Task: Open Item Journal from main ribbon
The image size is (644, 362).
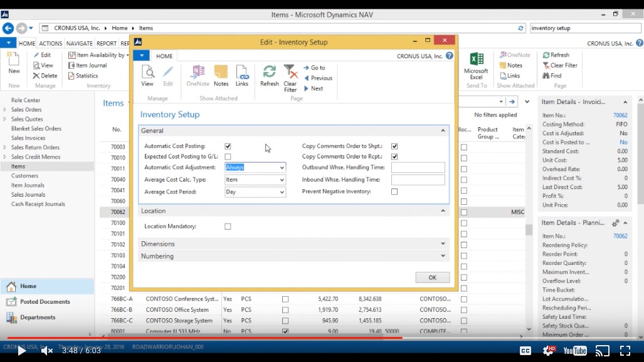Action: point(88,65)
